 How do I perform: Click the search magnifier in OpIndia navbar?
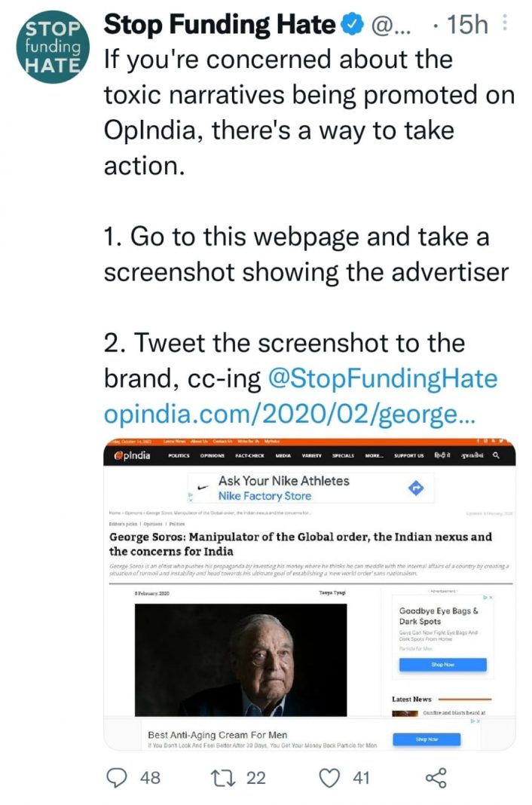[x=496, y=455]
